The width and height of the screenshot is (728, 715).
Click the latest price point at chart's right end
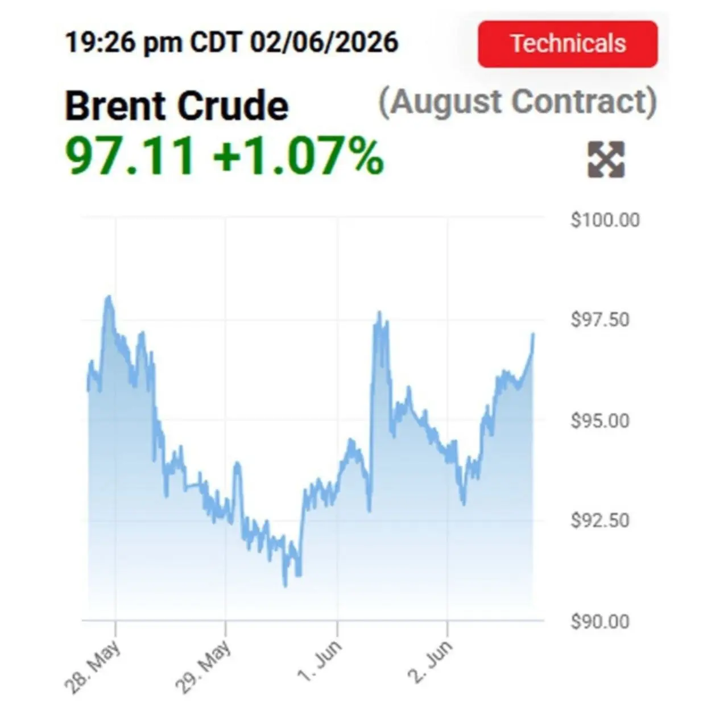tap(533, 335)
